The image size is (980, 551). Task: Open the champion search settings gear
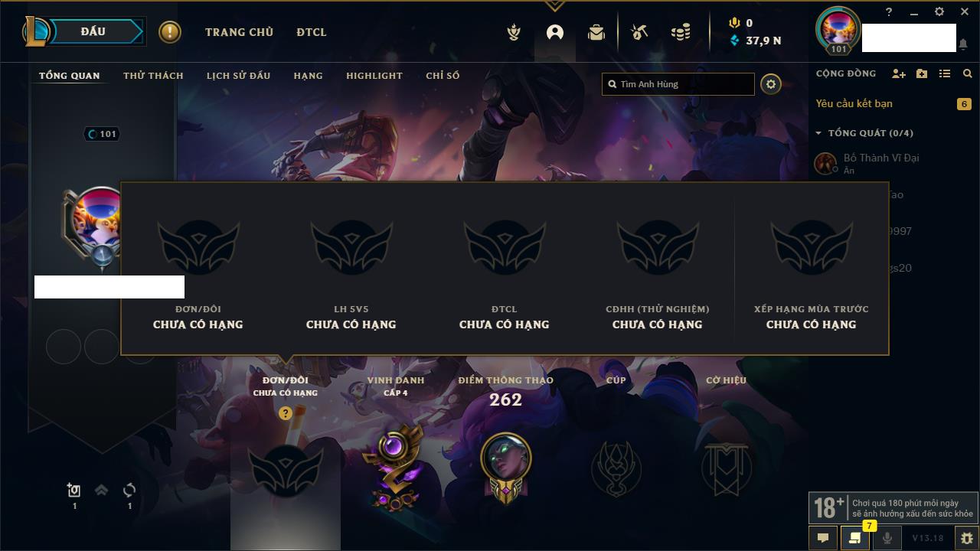[771, 84]
